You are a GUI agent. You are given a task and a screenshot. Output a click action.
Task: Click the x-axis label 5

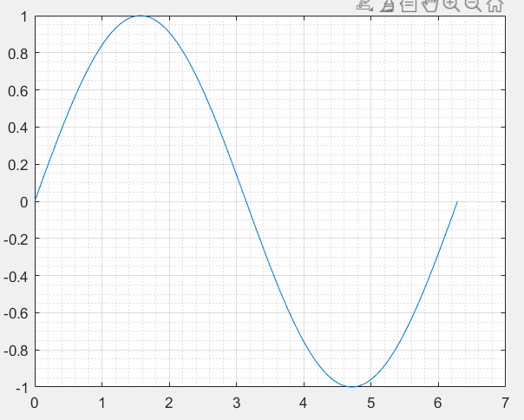point(371,404)
